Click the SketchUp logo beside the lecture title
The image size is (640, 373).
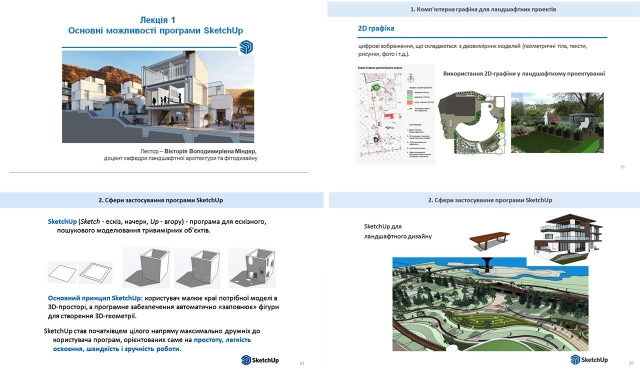[246, 47]
